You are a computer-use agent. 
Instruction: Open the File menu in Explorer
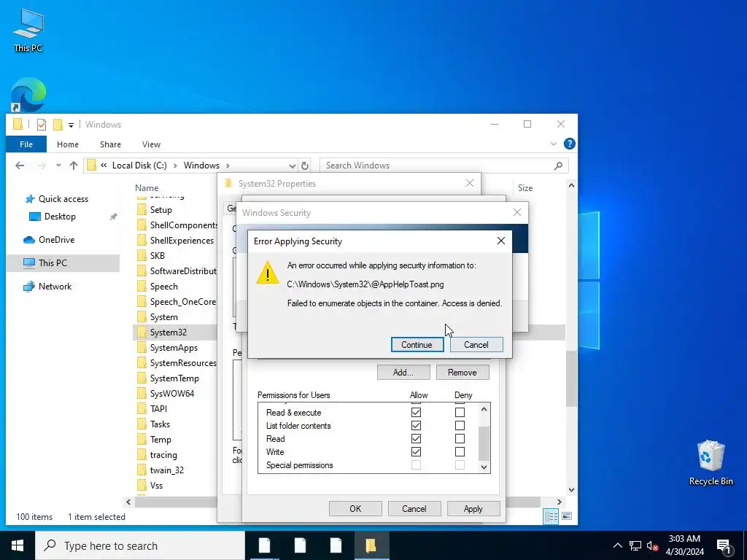tap(26, 144)
